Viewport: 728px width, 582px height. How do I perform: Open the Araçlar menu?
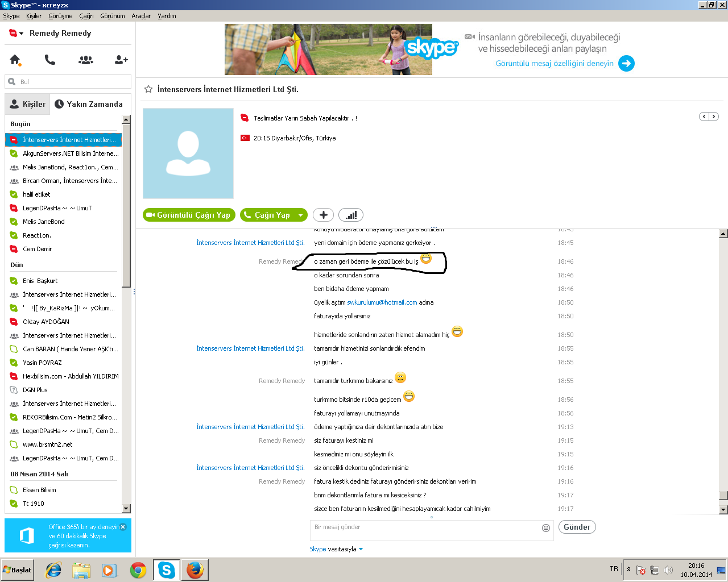coord(141,16)
